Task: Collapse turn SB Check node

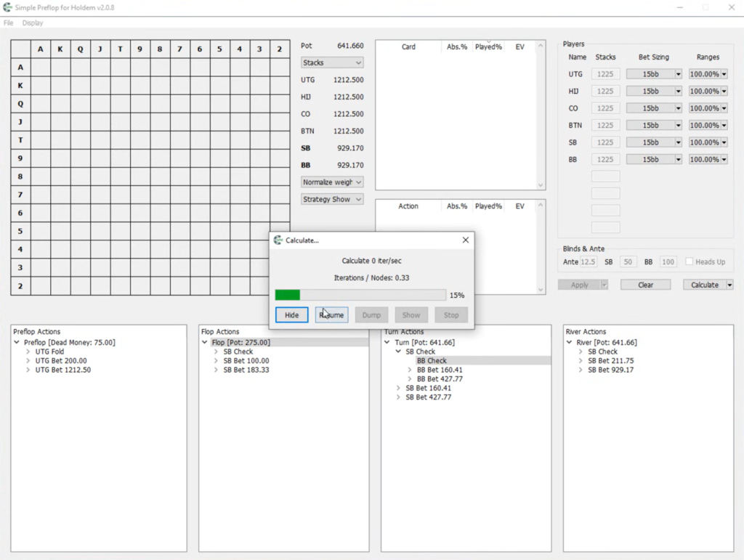Action: [x=398, y=352]
